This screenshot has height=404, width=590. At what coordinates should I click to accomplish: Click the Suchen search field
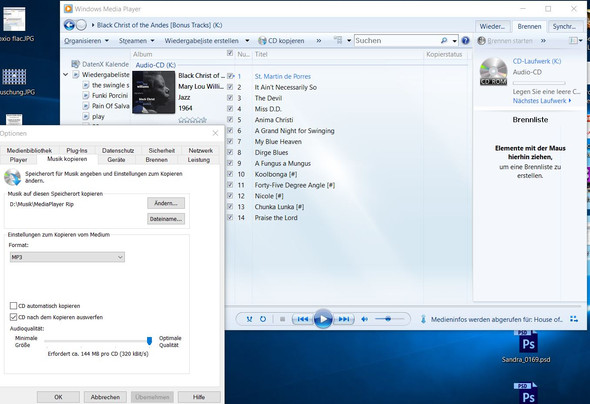click(x=397, y=41)
